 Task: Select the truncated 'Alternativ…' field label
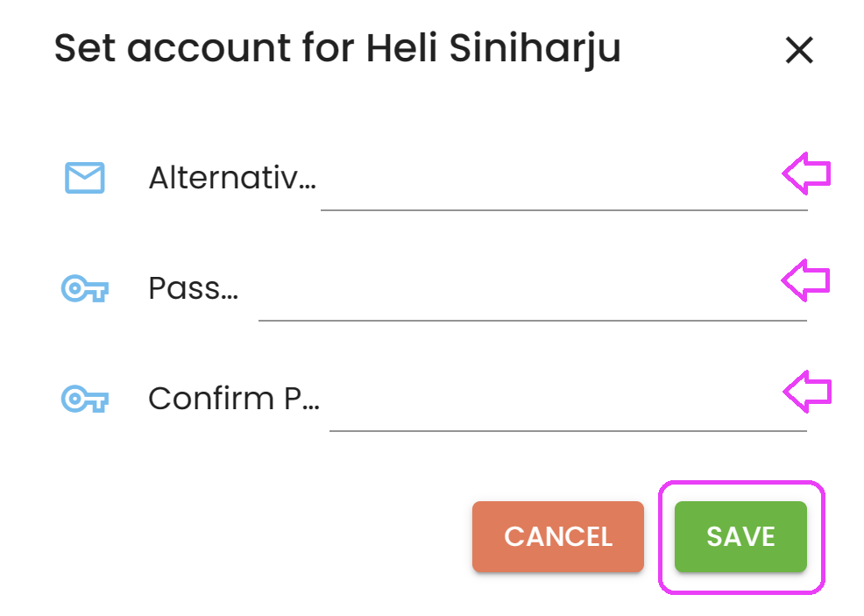click(x=232, y=178)
